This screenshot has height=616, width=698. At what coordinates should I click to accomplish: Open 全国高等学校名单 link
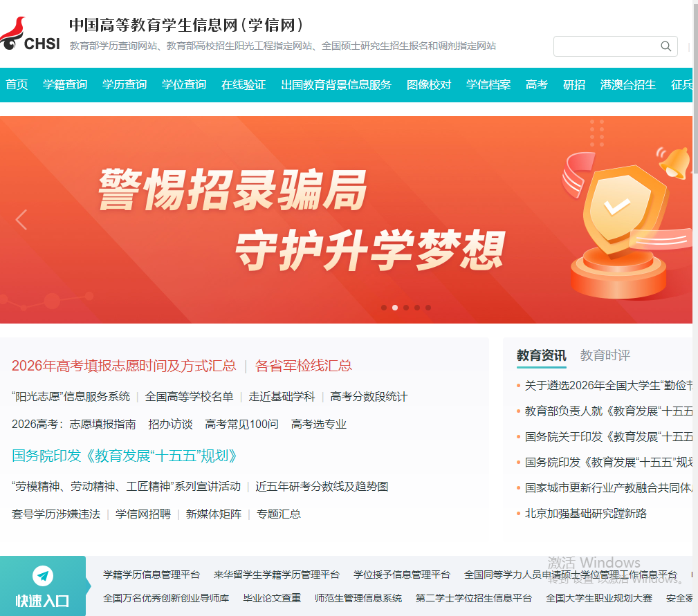(x=189, y=396)
